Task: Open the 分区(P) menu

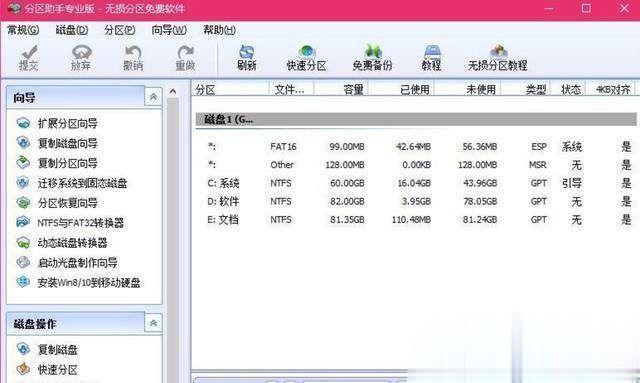Action: 120,30
